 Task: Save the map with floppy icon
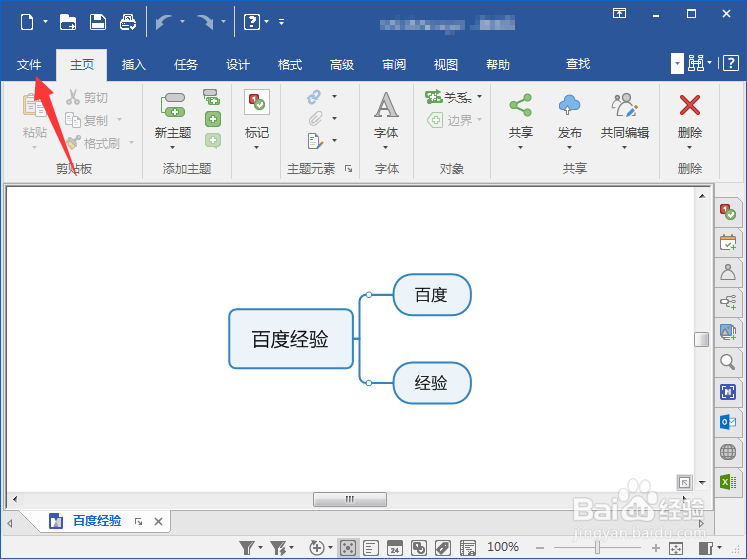click(x=98, y=22)
